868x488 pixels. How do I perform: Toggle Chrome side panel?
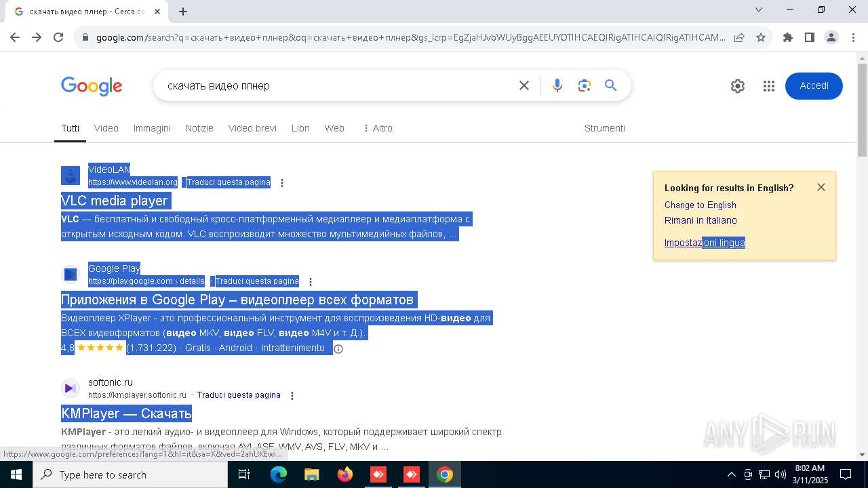click(x=810, y=37)
